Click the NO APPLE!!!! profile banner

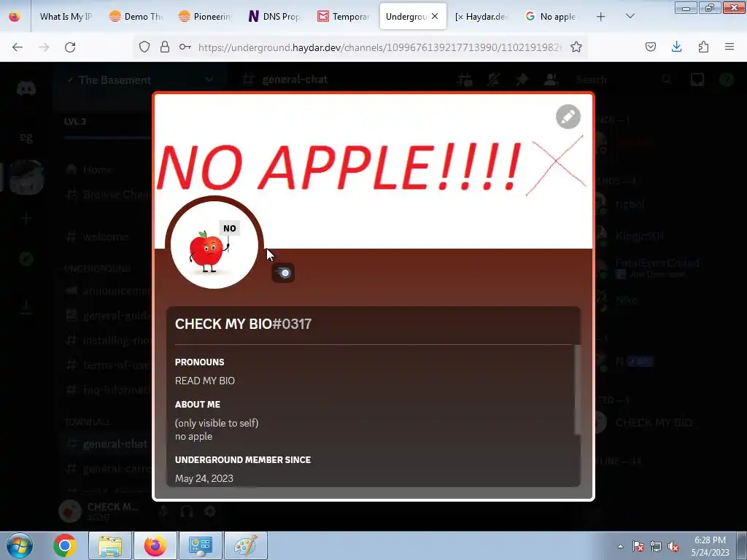(x=373, y=171)
